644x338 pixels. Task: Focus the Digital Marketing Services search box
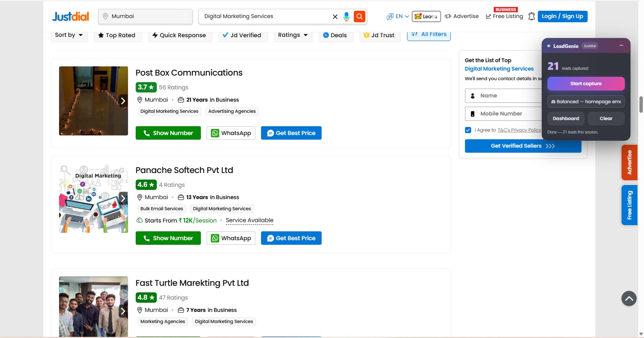coord(264,16)
